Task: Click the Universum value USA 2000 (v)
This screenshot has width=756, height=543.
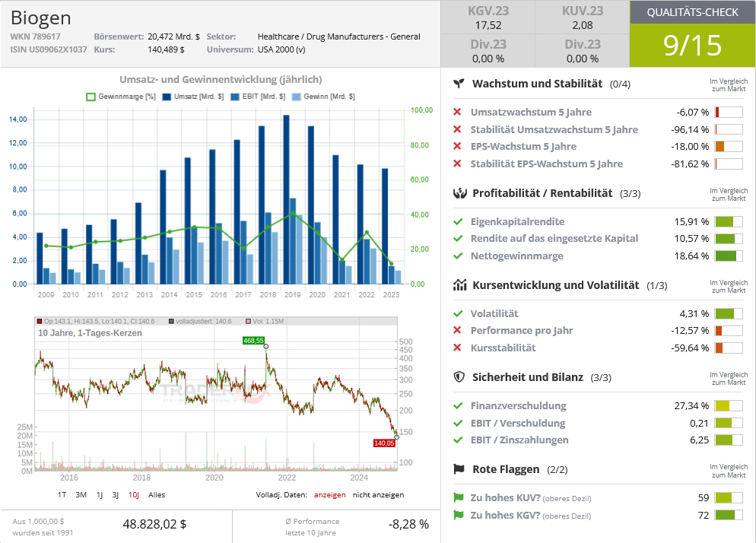Action: pos(281,49)
